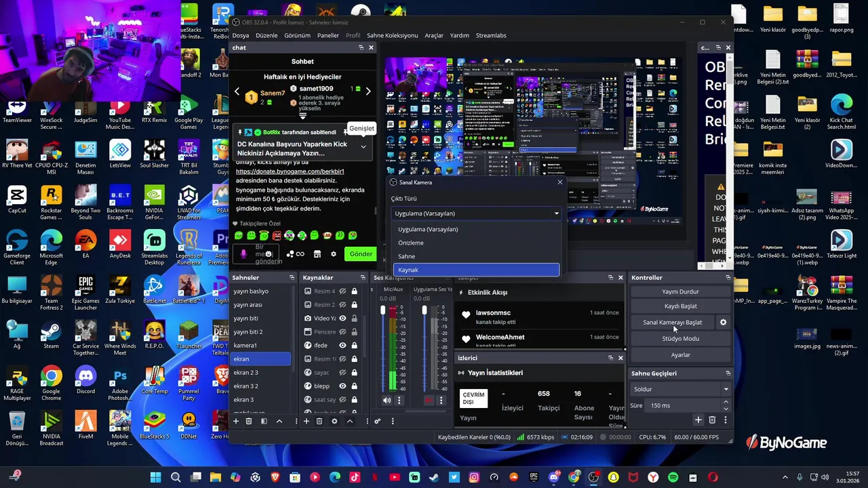This screenshot has height=488, width=868.
Task: Show the Resim 4 source
Action: [343, 291]
